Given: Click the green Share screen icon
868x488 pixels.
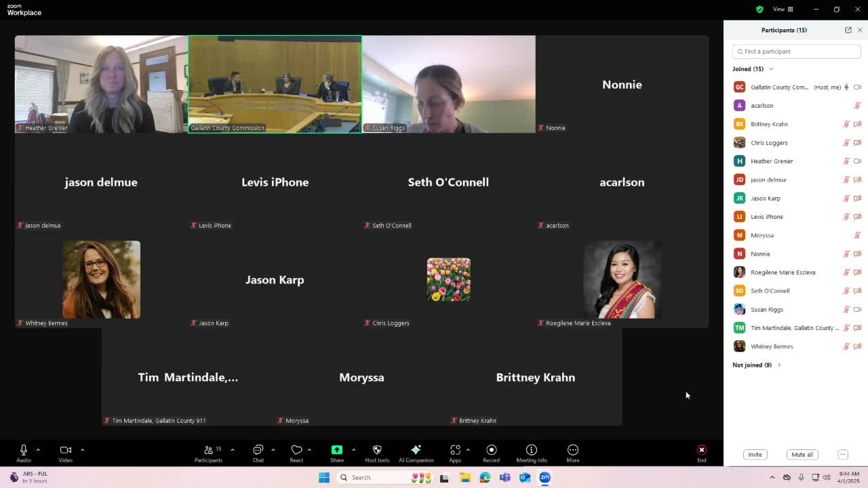Looking at the screenshot, I should [x=337, y=450].
